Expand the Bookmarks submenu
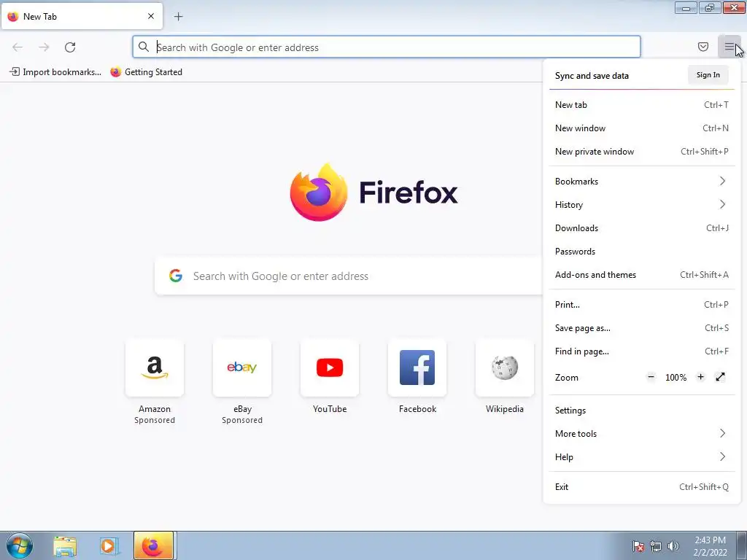Viewport: 747px width, 560px height. pyautogui.click(x=642, y=182)
